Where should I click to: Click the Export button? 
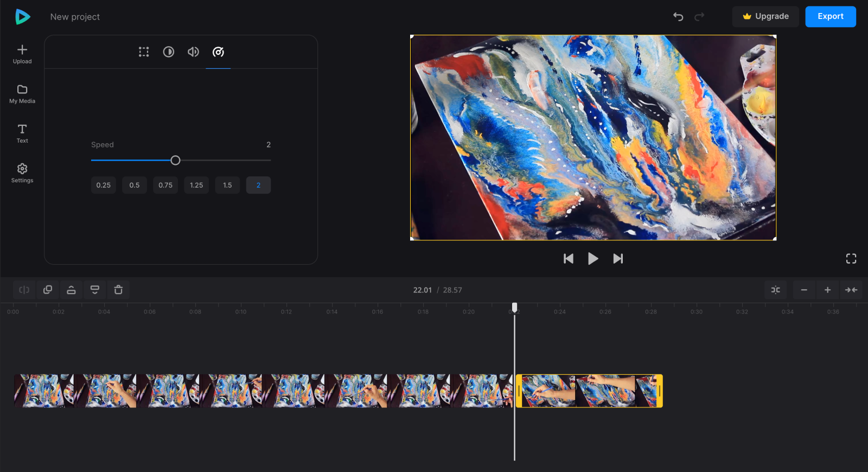(831, 16)
